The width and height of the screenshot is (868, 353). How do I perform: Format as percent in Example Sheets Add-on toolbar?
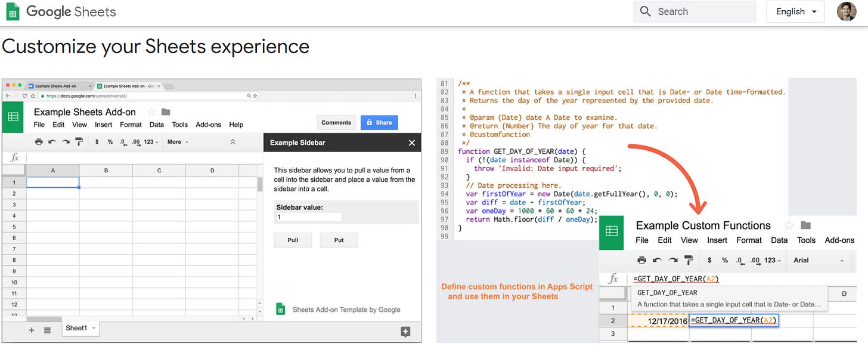point(110,142)
